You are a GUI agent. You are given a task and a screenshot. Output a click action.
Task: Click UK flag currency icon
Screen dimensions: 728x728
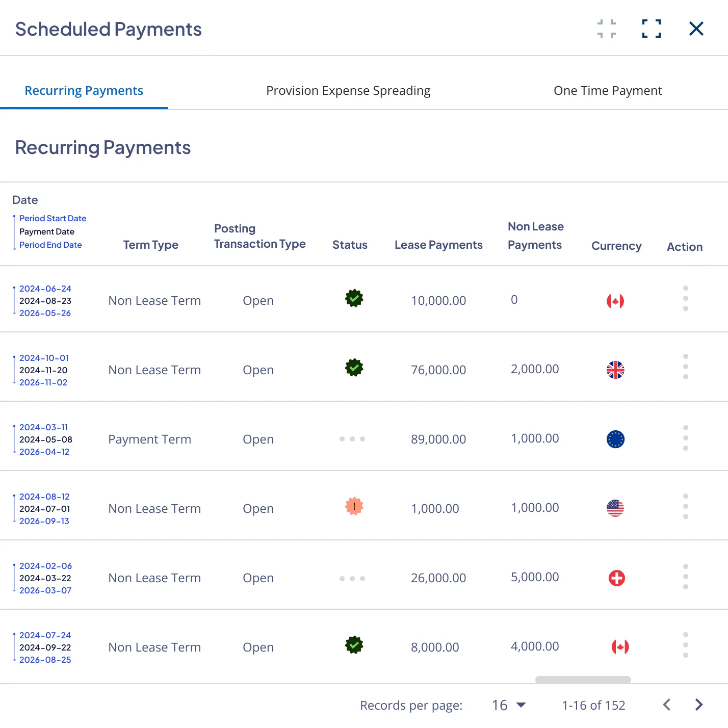coord(615,370)
